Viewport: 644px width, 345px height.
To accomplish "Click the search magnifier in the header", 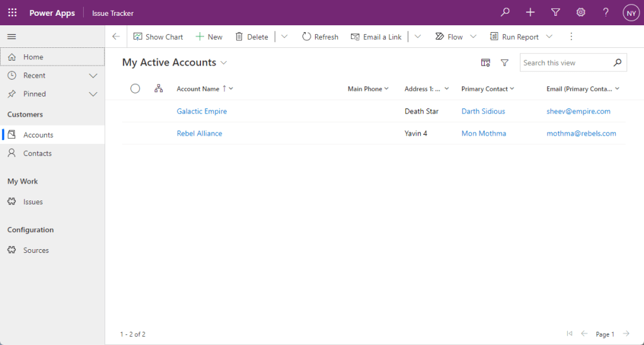I will click(505, 13).
